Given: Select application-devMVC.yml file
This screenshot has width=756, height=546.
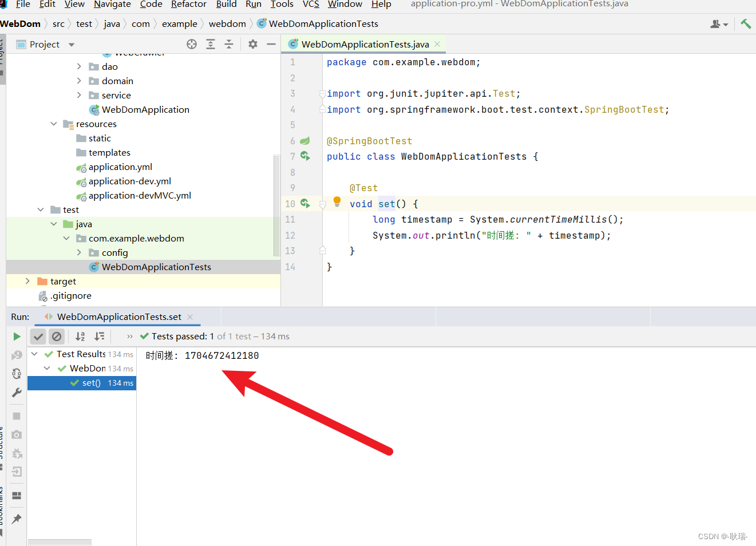Looking at the screenshot, I should pyautogui.click(x=140, y=195).
